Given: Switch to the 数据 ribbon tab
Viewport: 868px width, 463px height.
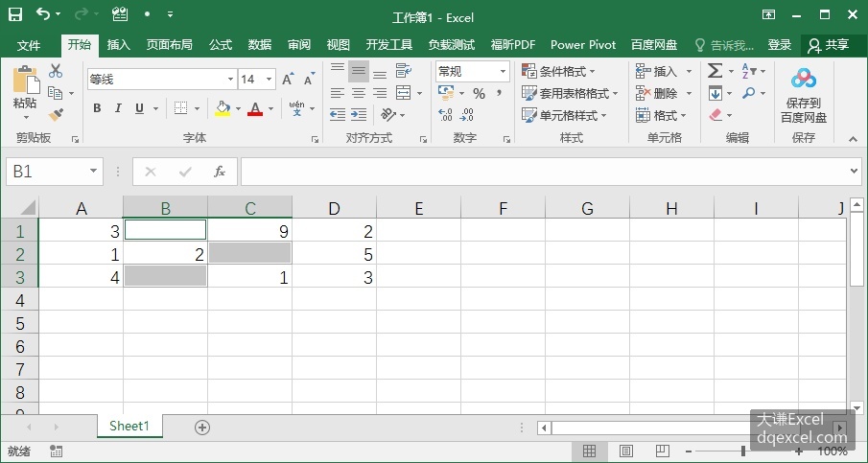Looking at the screenshot, I should (x=260, y=45).
